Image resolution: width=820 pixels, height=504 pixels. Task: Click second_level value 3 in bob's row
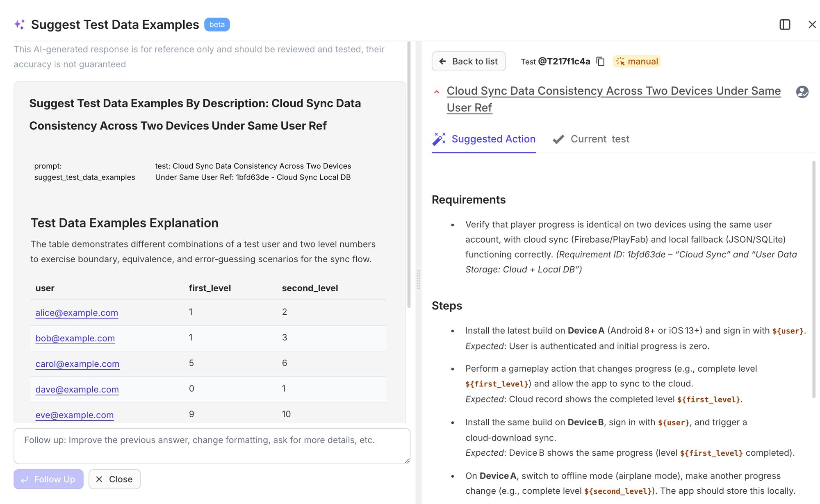tap(285, 337)
